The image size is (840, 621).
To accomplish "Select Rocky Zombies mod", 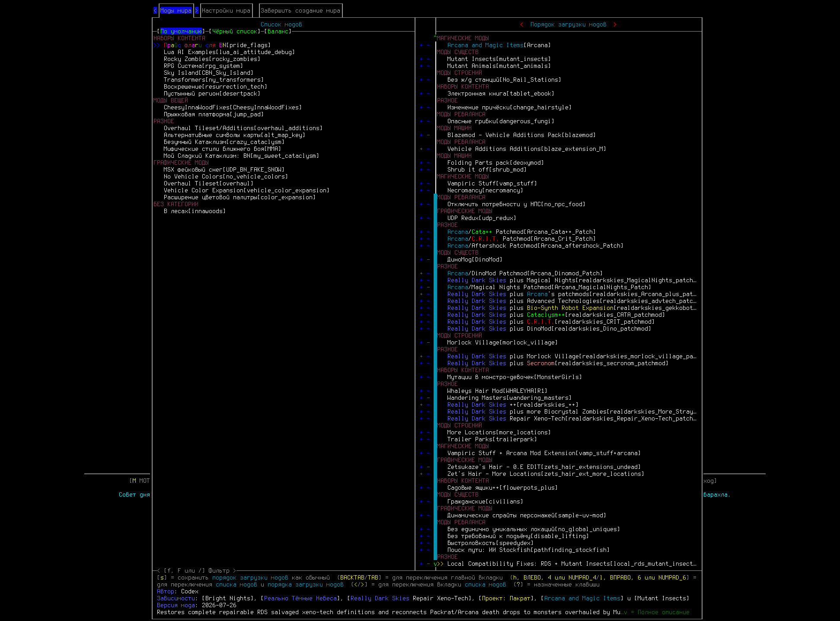I will coord(212,59).
